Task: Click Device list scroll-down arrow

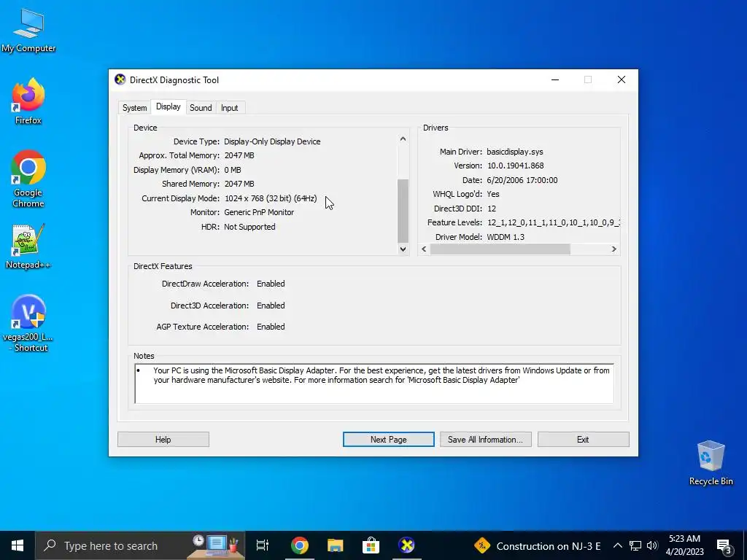Action: (x=403, y=249)
